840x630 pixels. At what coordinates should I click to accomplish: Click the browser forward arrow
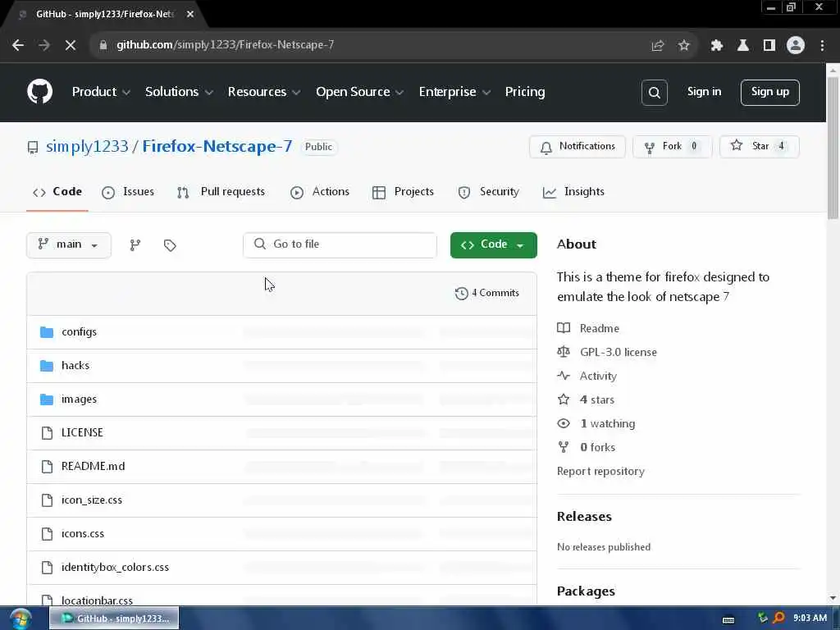coord(44,45)
